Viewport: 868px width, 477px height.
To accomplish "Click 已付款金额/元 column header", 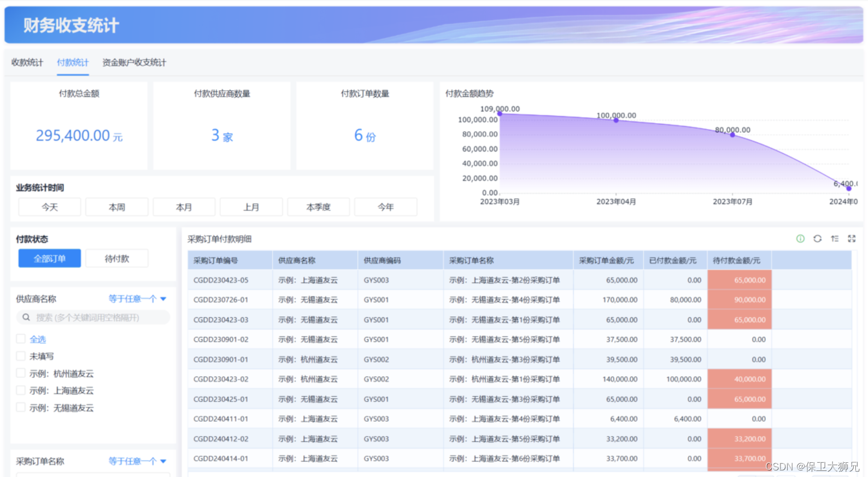I will 675,260.
